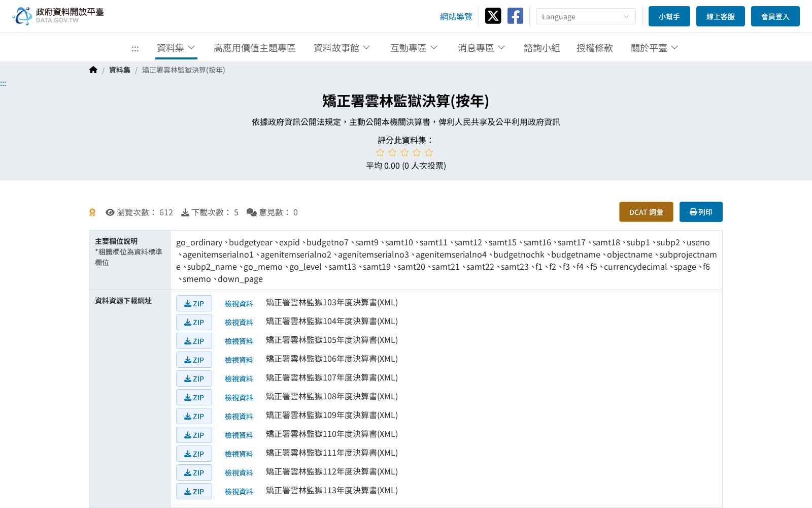The width and height of the screenshot is (812, 508).
Task: Click the data.gov.tw site logo
Action: click(x=58, y=16)
